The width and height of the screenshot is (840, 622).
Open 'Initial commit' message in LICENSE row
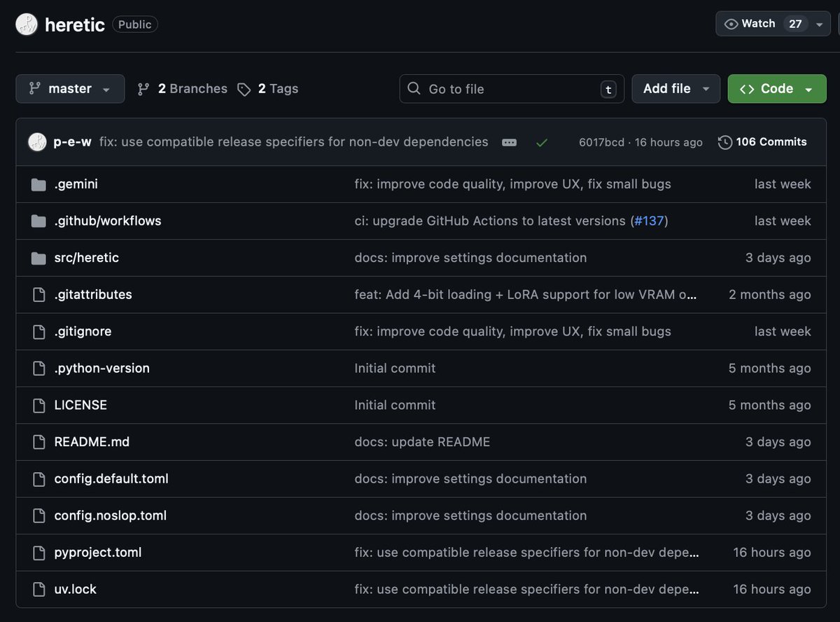395,405
